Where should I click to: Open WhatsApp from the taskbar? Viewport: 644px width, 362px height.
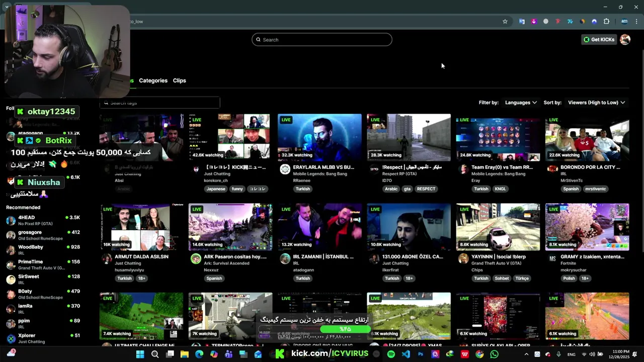[x=494, y=354]
